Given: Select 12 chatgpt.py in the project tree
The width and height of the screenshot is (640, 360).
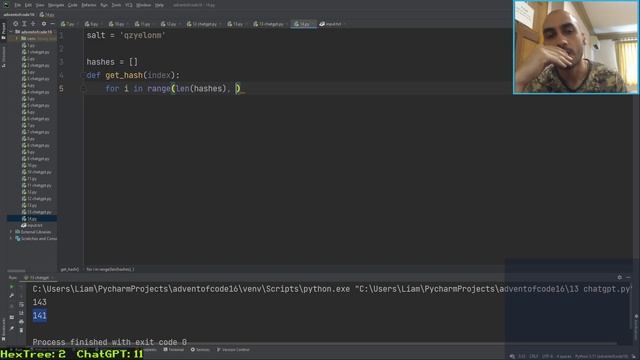Looking at the screenshot, I should click(37, 199).
